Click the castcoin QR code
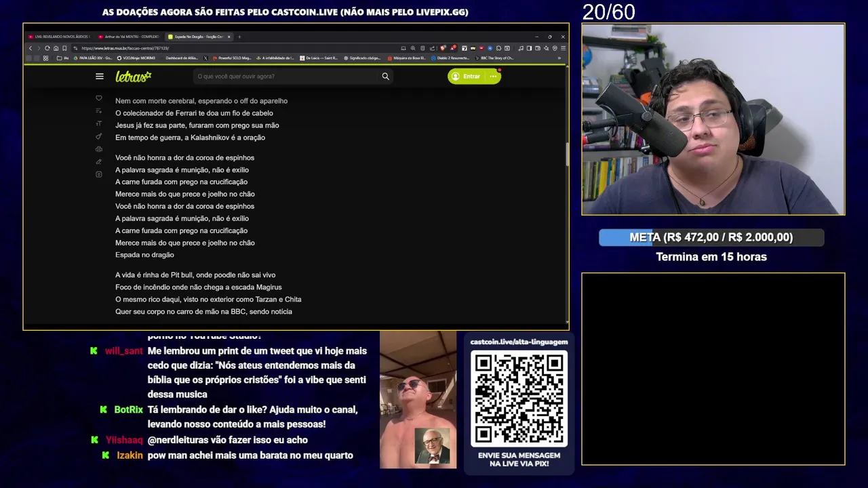Image resolution: width=868 pixels, height=488 pixels. (x=519, y=397)
